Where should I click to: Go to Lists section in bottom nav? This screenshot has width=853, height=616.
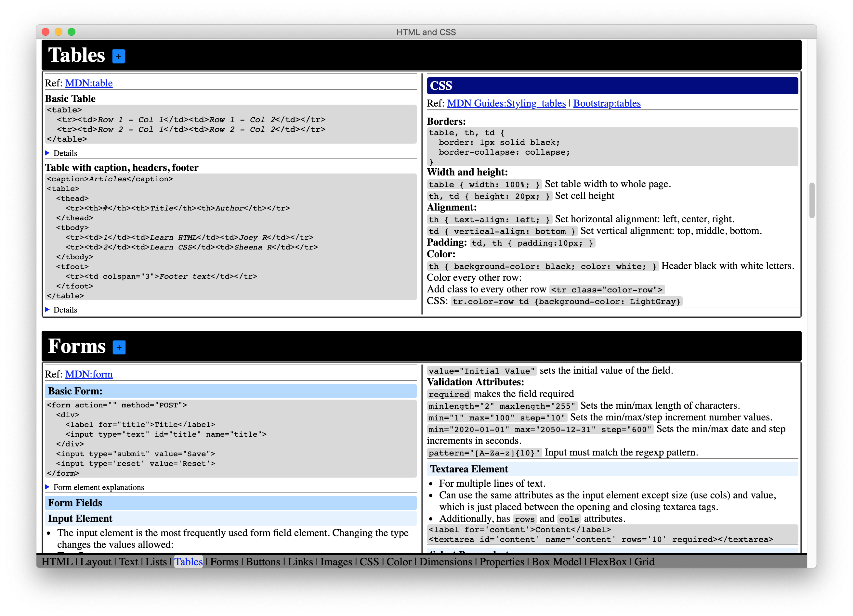(156, 561)
